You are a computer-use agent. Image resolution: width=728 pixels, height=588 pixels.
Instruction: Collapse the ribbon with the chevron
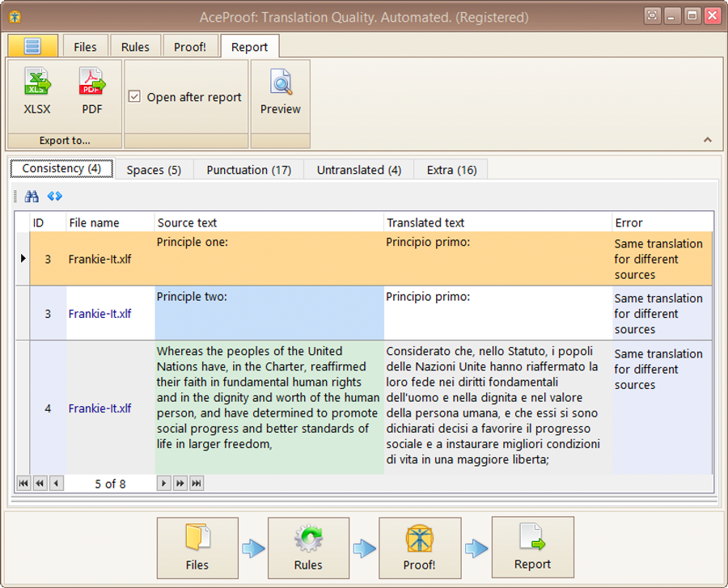coord(708,140)
